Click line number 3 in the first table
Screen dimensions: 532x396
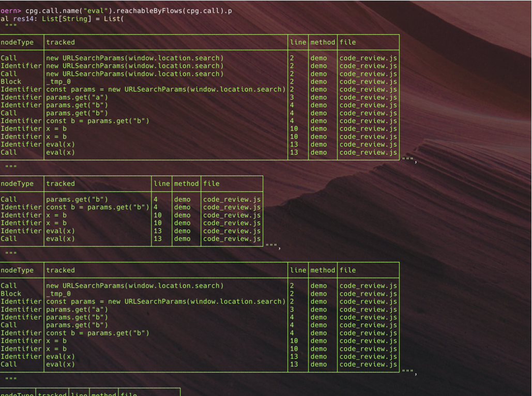292,97
